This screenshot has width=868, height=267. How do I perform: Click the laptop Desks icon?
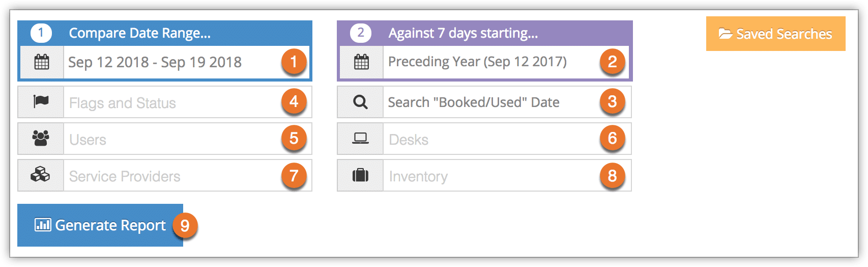(360, 138)
